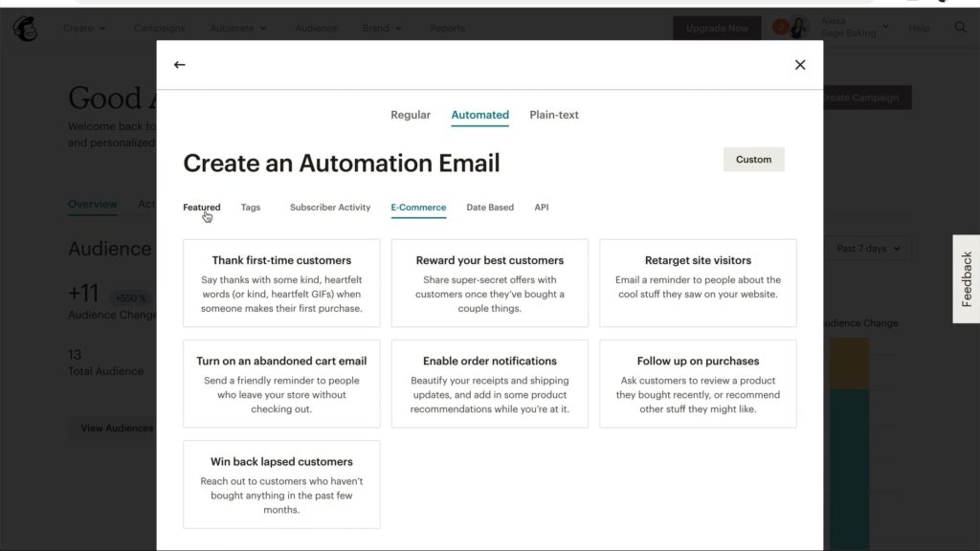Click the back arrow in the dialog
The image size is (980, 551).
pyautogui.click(x=179, y=64)
